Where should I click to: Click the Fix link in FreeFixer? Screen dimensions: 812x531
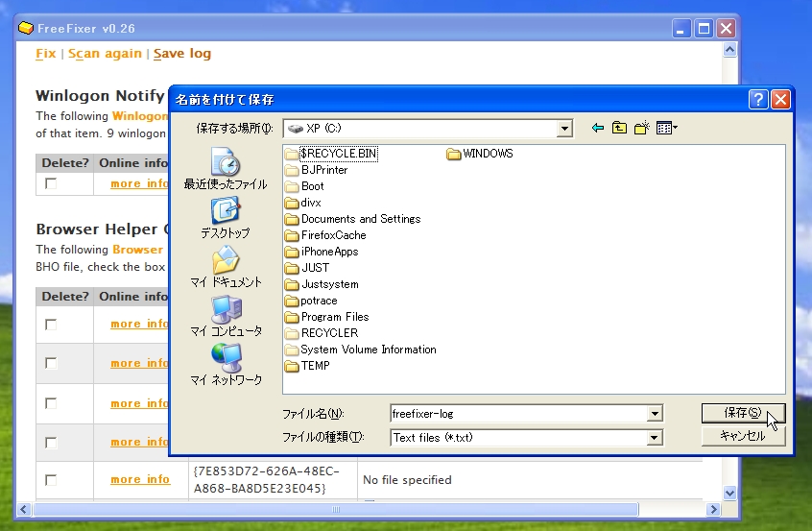(x=45, y=54)
